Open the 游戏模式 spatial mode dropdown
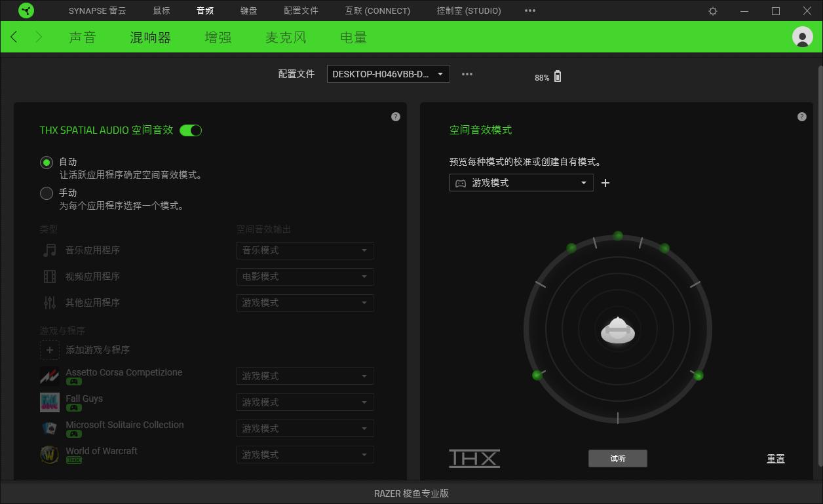This screenshot has width=823, height=504. click(521, 183)
